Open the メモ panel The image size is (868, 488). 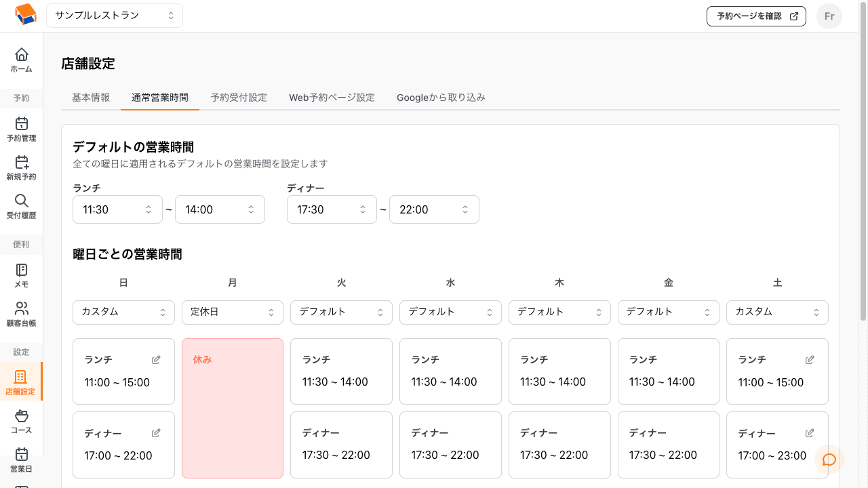pos(21,275)
